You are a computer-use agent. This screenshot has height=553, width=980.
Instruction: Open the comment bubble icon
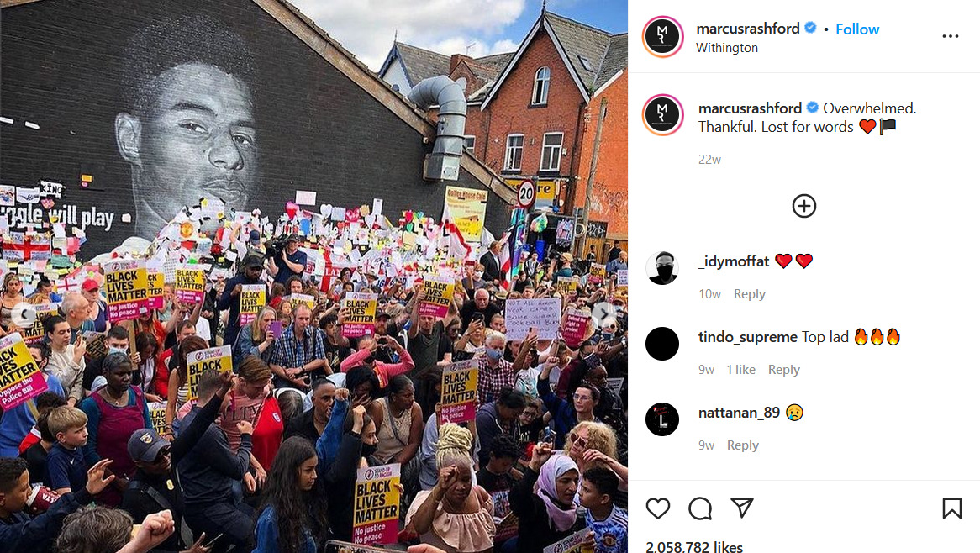tap(700, 508)
